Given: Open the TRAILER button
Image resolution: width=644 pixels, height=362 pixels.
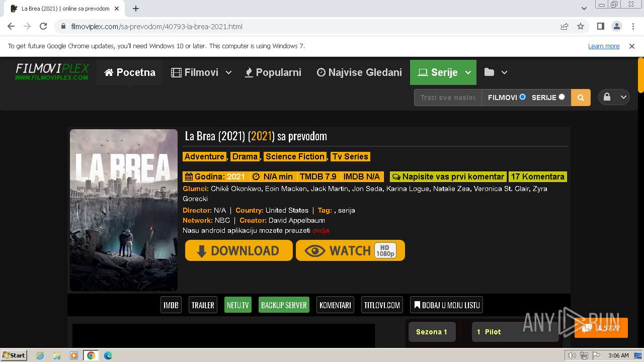Looking at the screenshot, I should coord(203,305).
